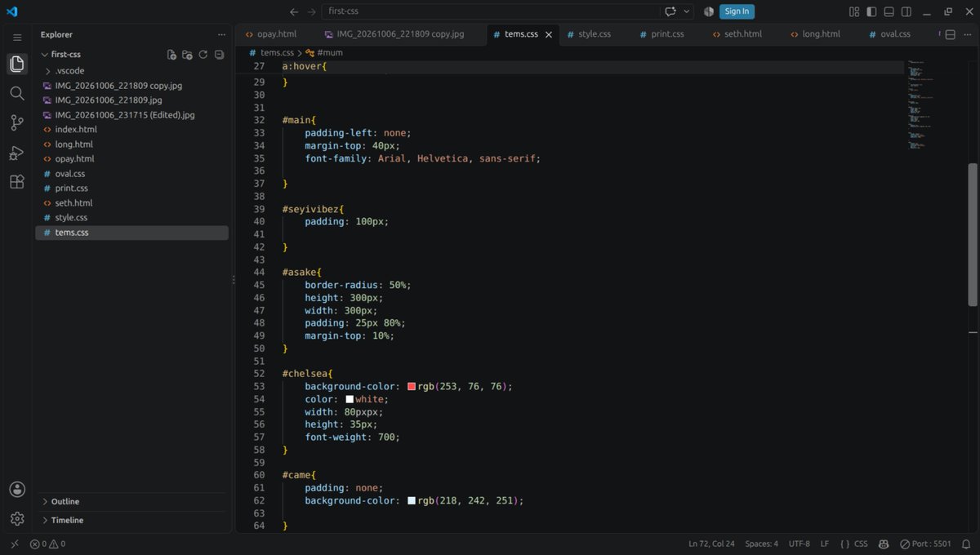Click the editor vertical scrollbar thumb
This screenshot has width=980, height=555.
pos(972,234)
